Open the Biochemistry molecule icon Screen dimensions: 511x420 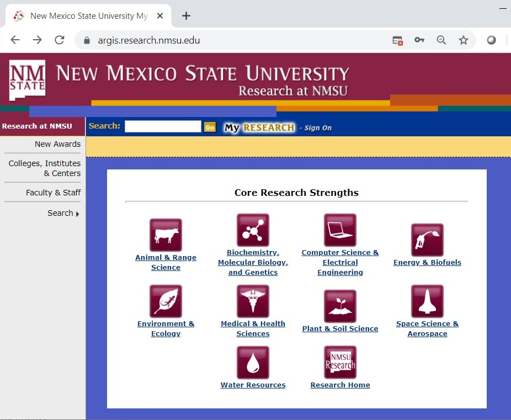(x=253, y=230)
